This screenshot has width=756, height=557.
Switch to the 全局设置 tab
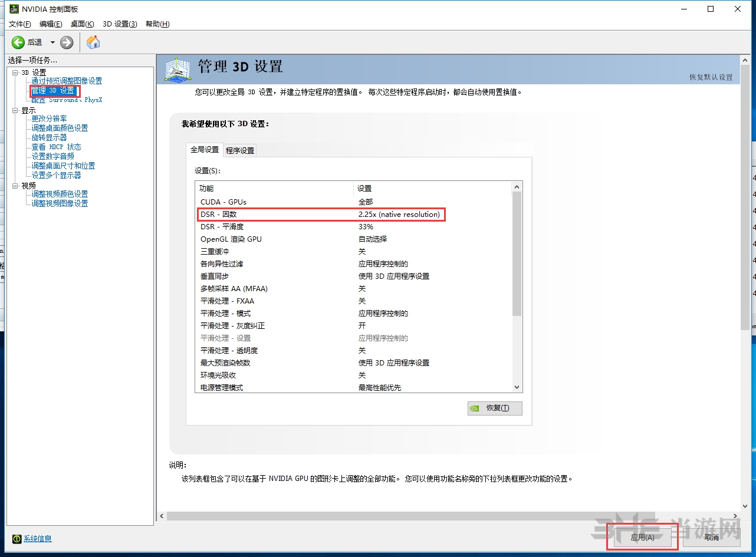(x=205, y=150)
